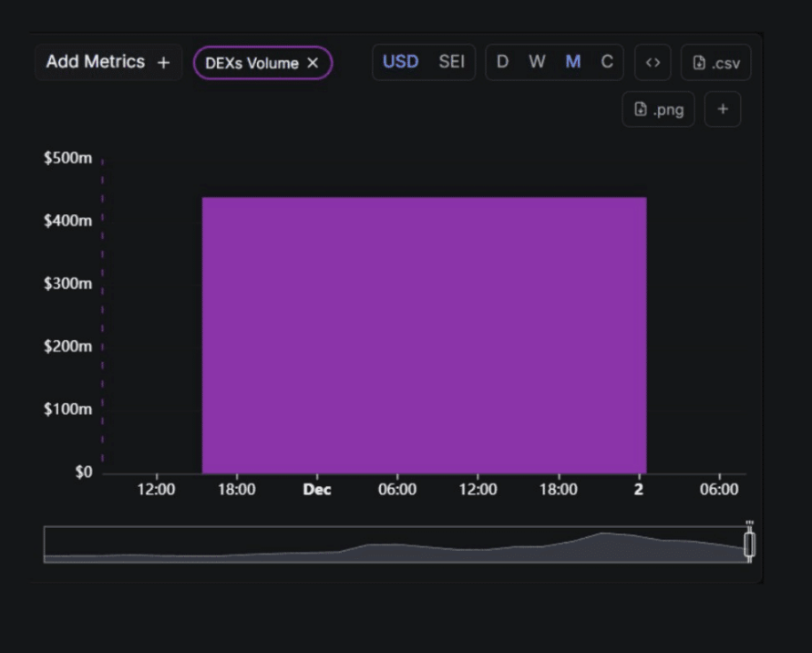Select the monthly (M) interval
This screenshot has height=653, width=812.
[573, 62]
